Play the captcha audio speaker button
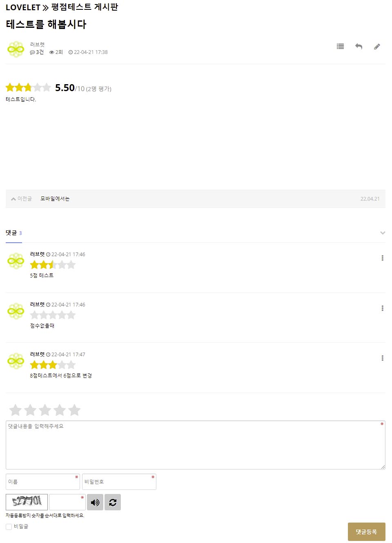Viewport: 392px width, 543px height. point(95,502)
